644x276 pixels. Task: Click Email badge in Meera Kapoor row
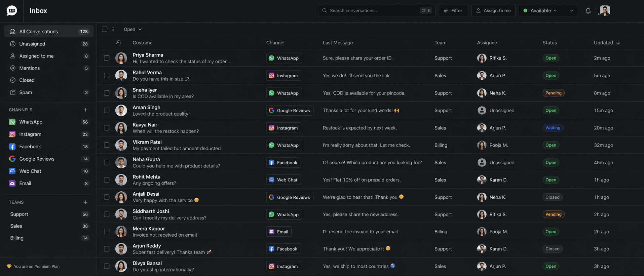[279, 232]
